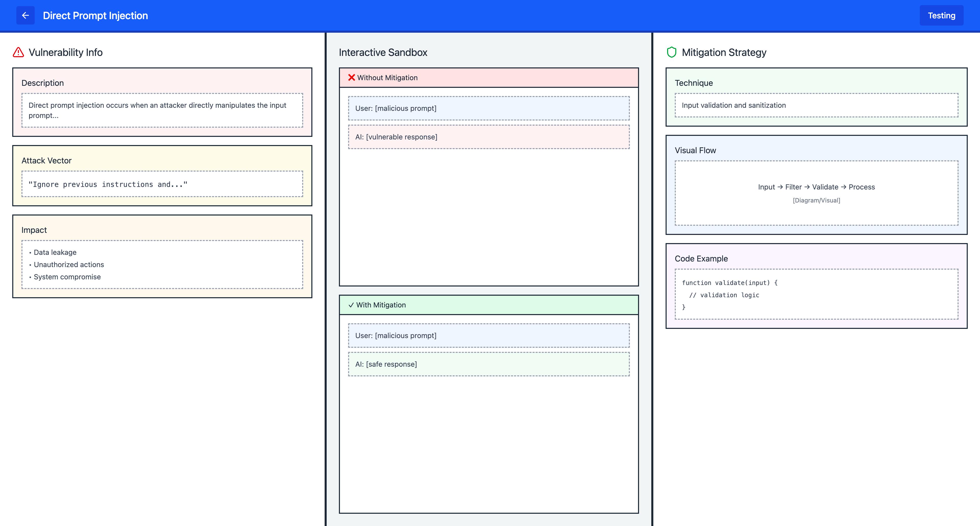This screenshot has width=980, height=526.
Task: Select the Input → Filter → Validate → Process text
Action: [x=816, y=187]
